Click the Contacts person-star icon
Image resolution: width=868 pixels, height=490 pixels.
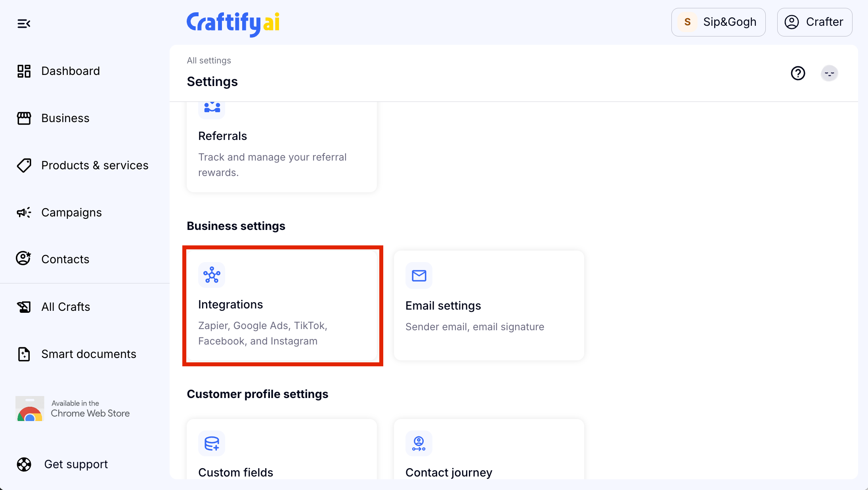pos(23,258)
